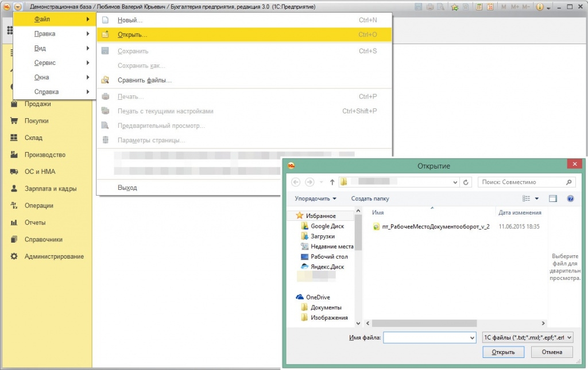Click the M memory button in title toolbar
The width and height of the screenshot is (588, 370).
(504, 7)
